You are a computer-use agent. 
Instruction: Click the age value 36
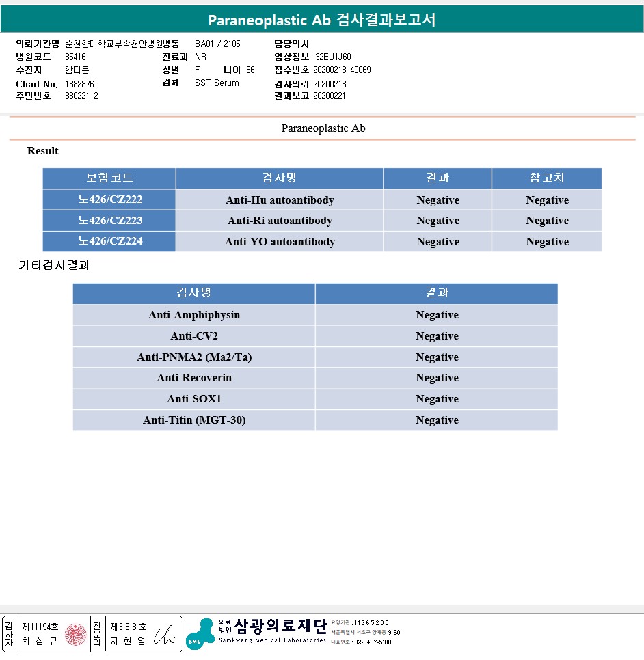250,70
